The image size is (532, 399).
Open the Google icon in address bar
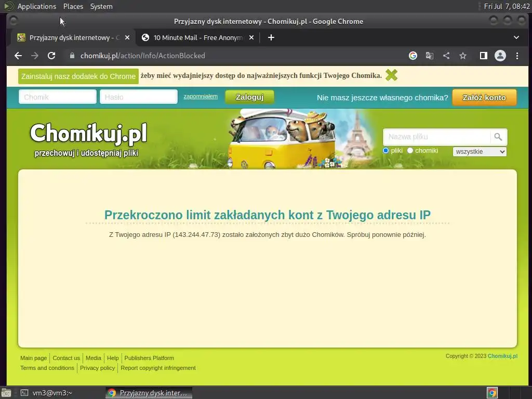pyautogui.click(x=413, y=56)
